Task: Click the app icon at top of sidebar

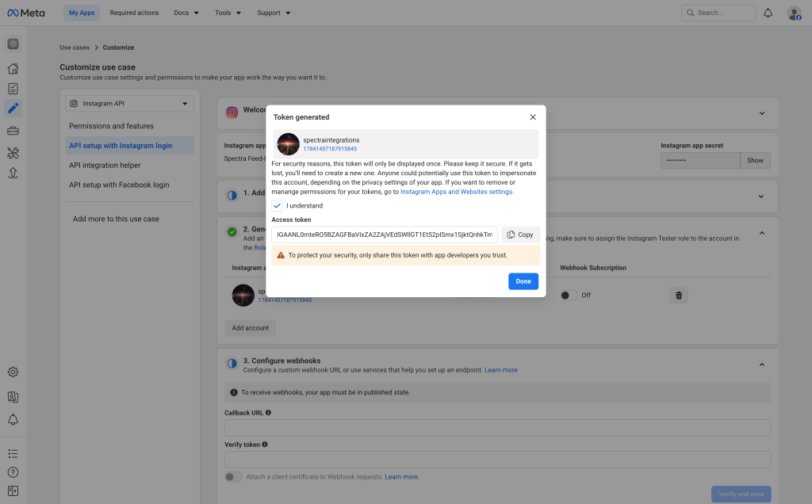Action: click(x=13, y=44)
